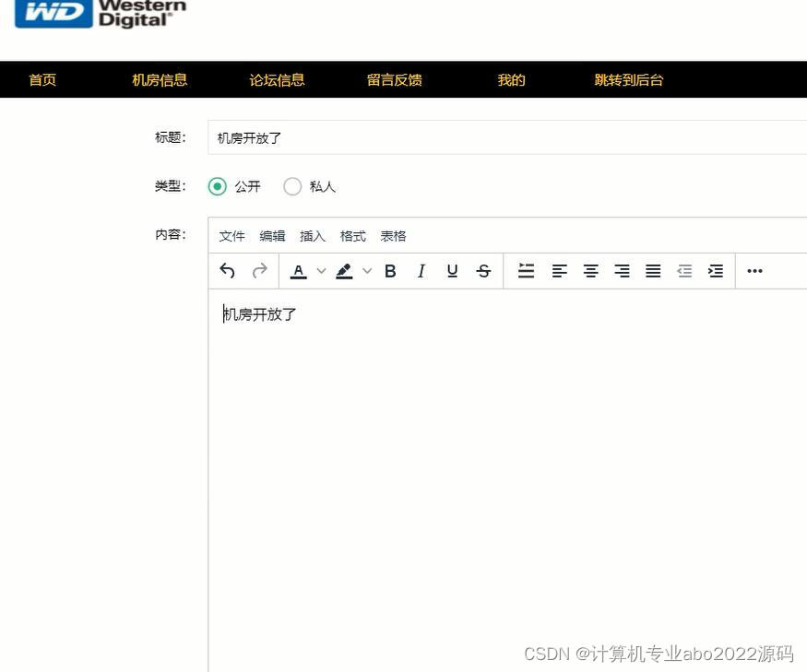The image size is (807, 672).
Task: Apply text color with the A icon
Action: (x=299, y=271)
